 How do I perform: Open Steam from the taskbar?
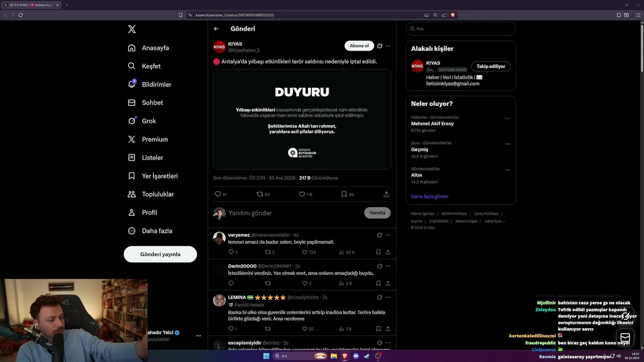(x=367, y=356)
